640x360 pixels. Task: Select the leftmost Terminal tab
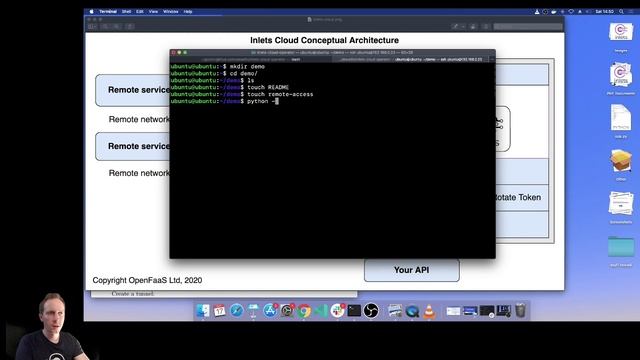[251, 60]
